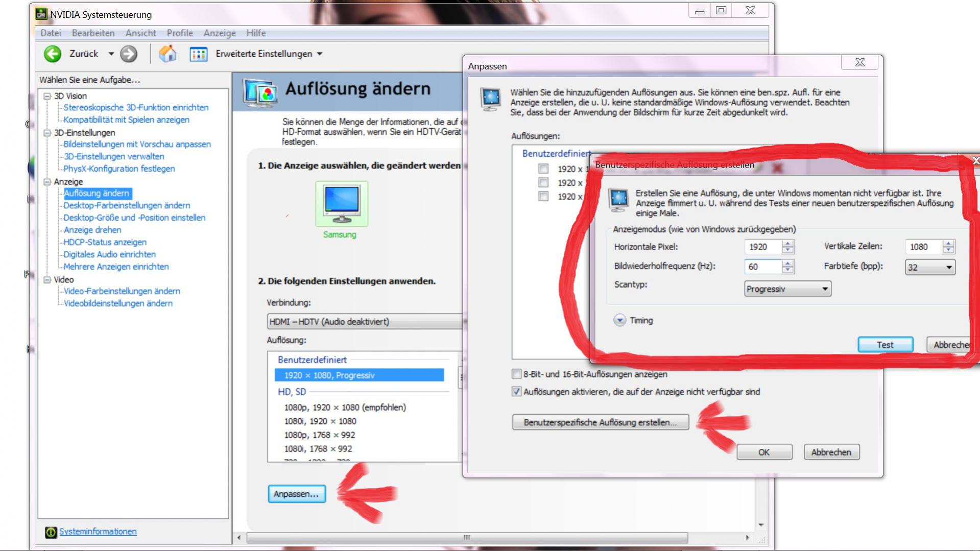This screenshot has width=980, height=551.
Task: Select the Samsung monitor display icon
Action: point(342,203)
